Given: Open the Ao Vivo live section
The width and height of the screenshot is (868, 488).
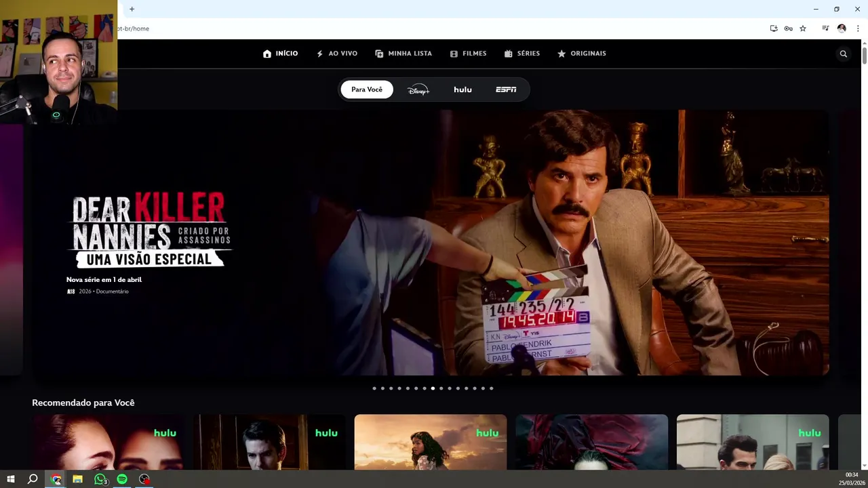Looking at the screenshot, I should [336, 54].
